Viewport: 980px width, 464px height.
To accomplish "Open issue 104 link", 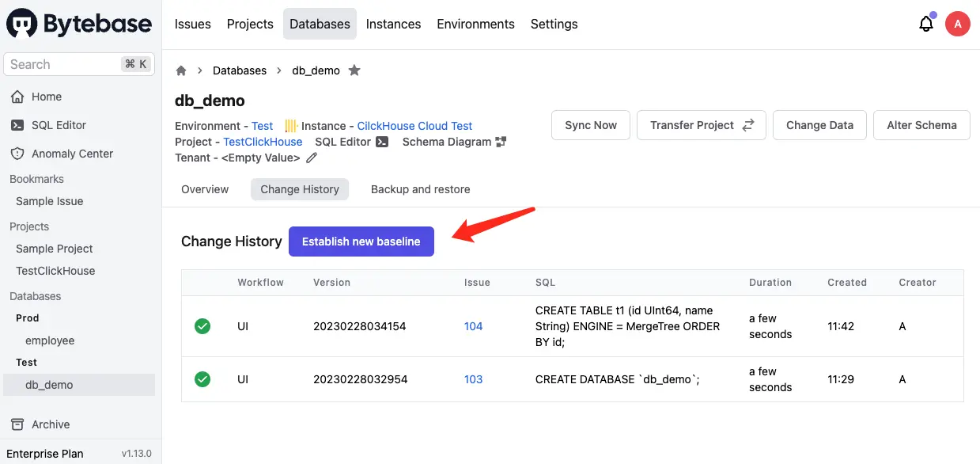I will (x=473, y=326).
